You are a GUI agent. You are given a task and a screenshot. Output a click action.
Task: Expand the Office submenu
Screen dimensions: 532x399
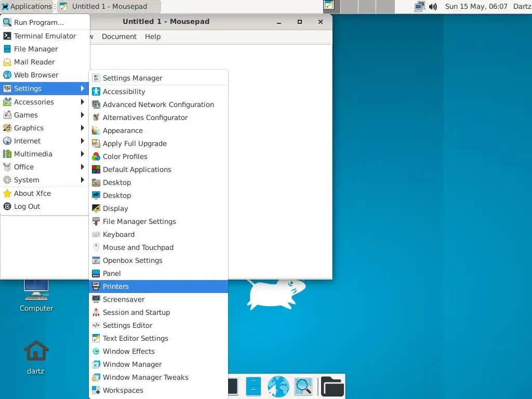pos(45,167)
